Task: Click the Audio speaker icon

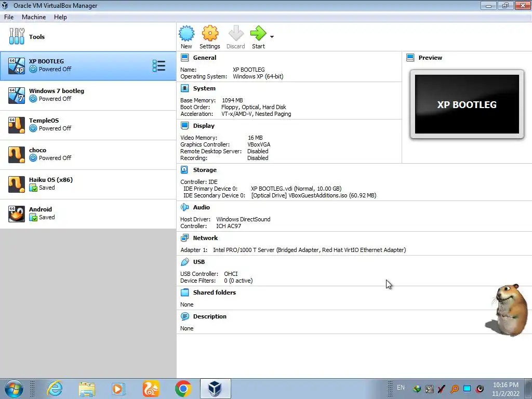Action: click(x=184, y=207)
